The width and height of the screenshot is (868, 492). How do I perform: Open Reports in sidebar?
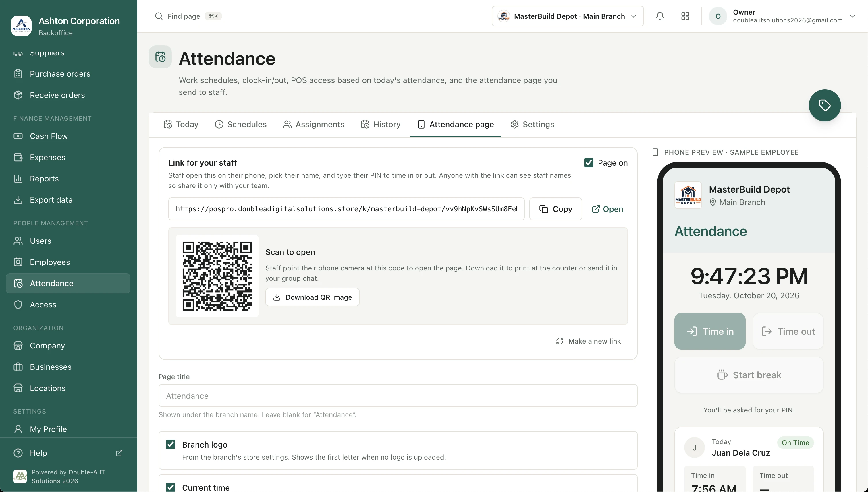[x=68, y=179]
